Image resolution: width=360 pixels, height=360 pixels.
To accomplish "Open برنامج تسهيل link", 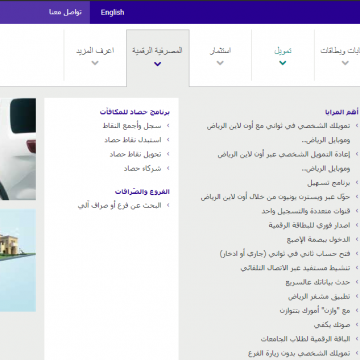I will (329, 183).
